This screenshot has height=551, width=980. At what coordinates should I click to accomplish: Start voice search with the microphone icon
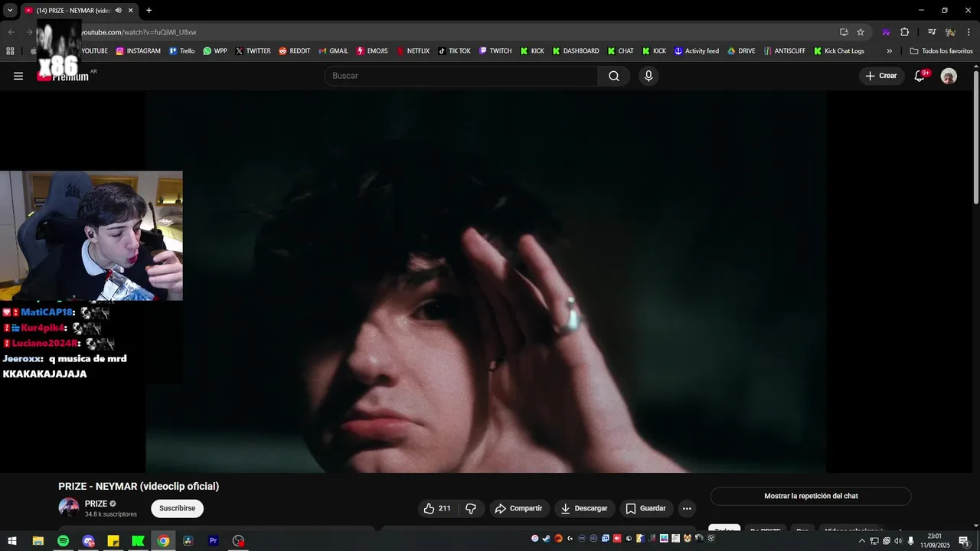[x=648, y=76]
